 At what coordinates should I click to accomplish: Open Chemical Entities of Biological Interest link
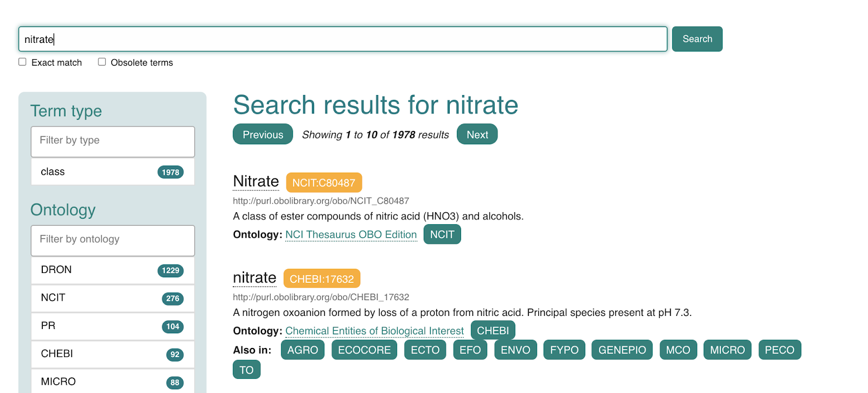click(374, 331)
